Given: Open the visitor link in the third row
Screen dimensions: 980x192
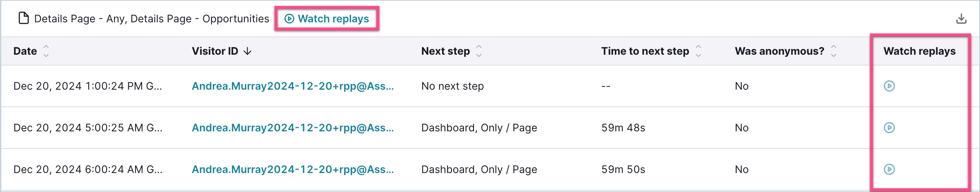Looking at the screenshot, I should [x=293, y=169].
